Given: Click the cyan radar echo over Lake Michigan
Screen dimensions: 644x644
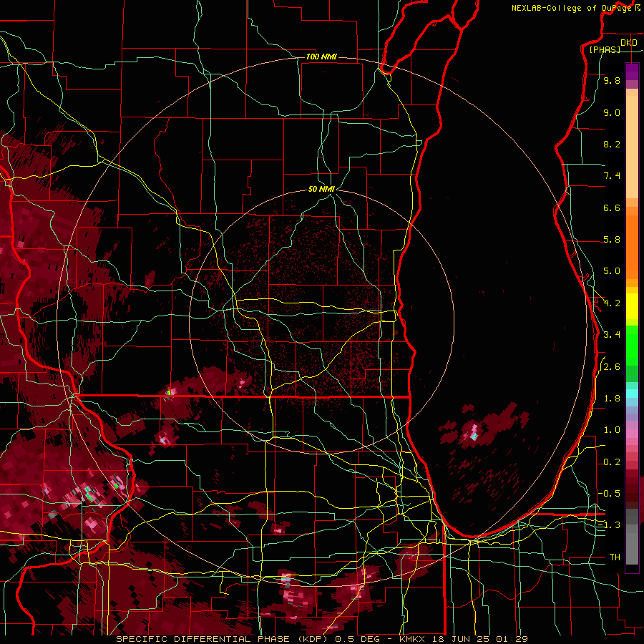Looking at the screenshot, I should (474, 436).
